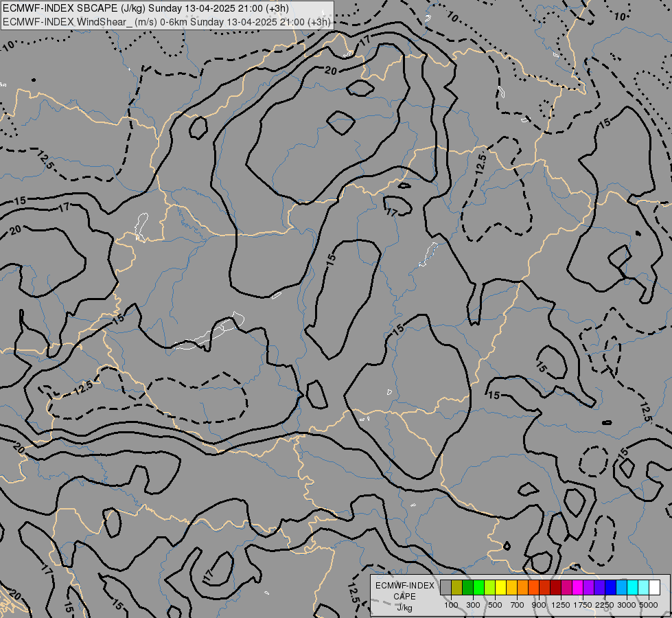Click the indigo violet legend swatch
This screenshot has height=618, width=672.
[600, 587]
